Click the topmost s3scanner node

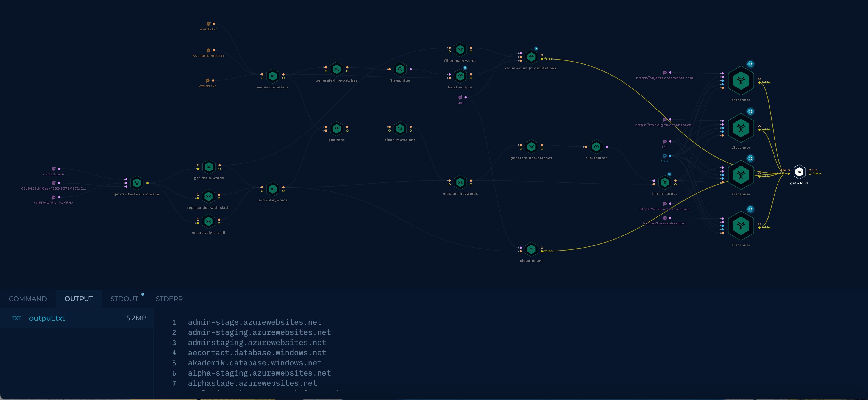coord(741,80)
